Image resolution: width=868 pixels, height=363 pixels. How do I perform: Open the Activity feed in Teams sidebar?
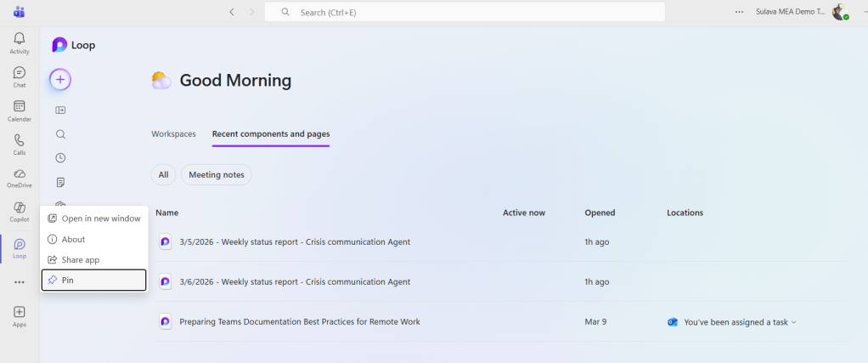click(x=19, y=43)
